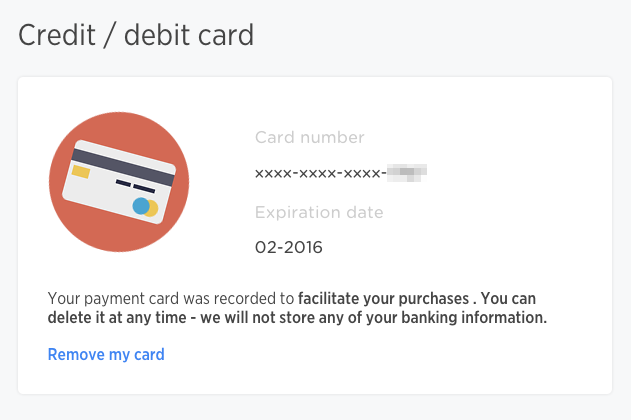Click 'delete it at any time' text

pos(117,317)
